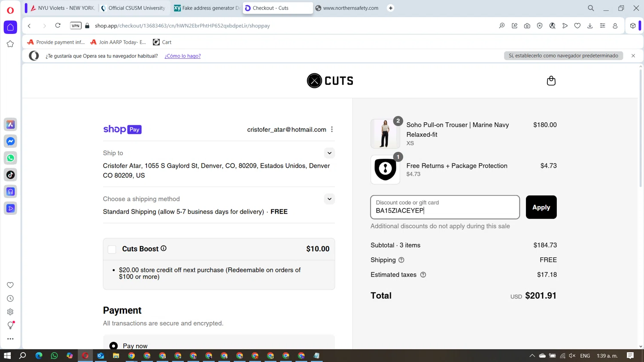Open Opera bookmarks star in sidebar

pos(10,44)
